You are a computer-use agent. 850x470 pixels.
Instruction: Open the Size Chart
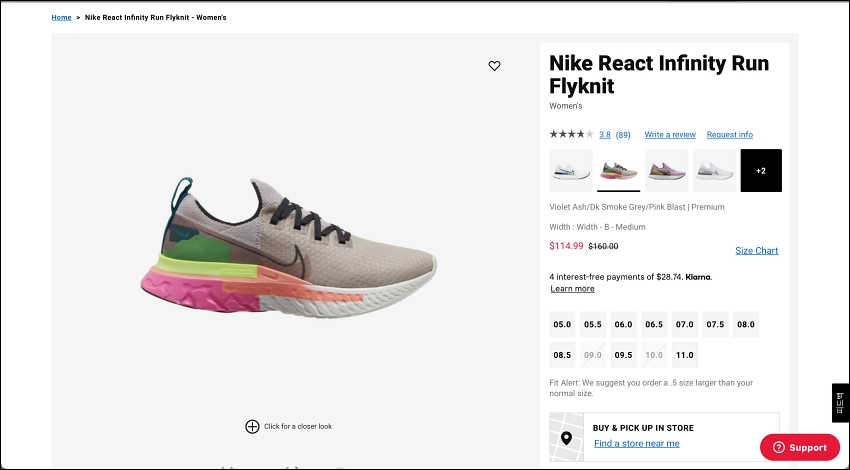point(756,250)
